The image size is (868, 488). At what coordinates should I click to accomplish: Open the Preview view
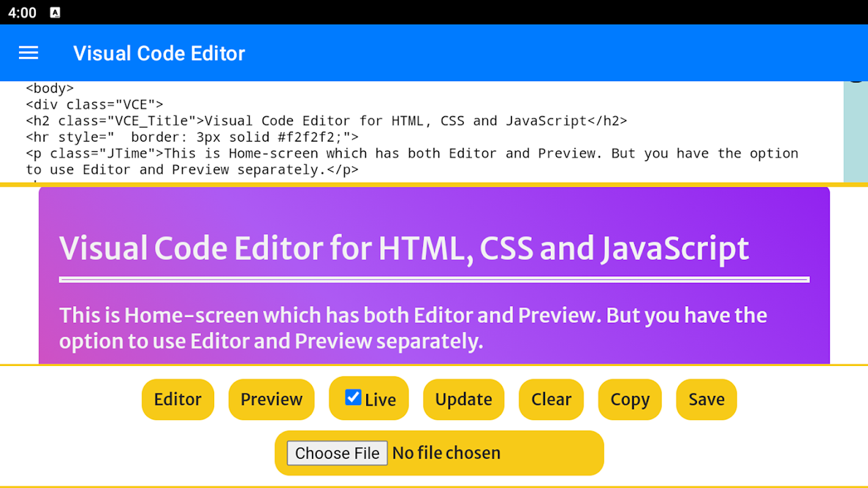271,400
